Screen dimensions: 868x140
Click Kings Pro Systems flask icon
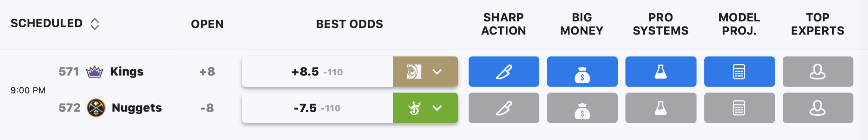661,72
